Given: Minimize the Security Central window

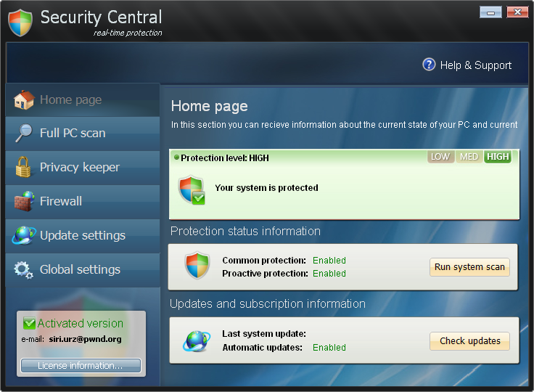Looking at the screenshot, I should [x=490, y=12].
